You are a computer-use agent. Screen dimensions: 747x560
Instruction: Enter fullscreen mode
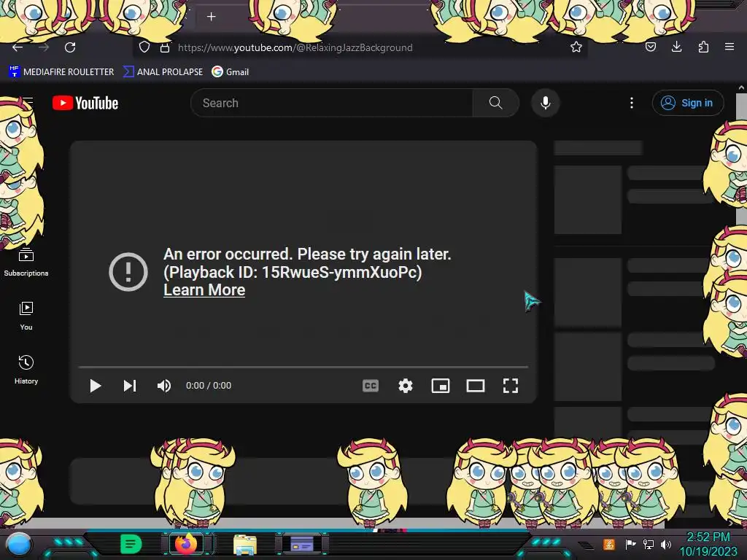coord(510,386)
